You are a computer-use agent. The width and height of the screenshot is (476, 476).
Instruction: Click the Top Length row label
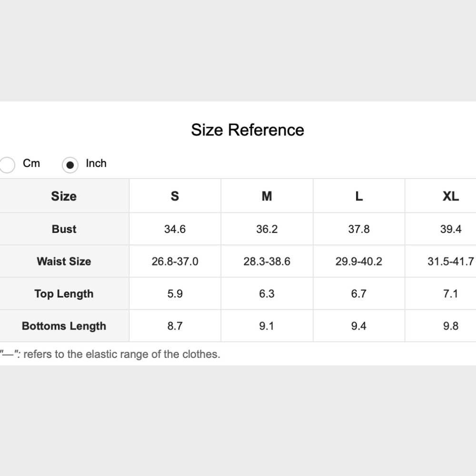tap(64, 294)
